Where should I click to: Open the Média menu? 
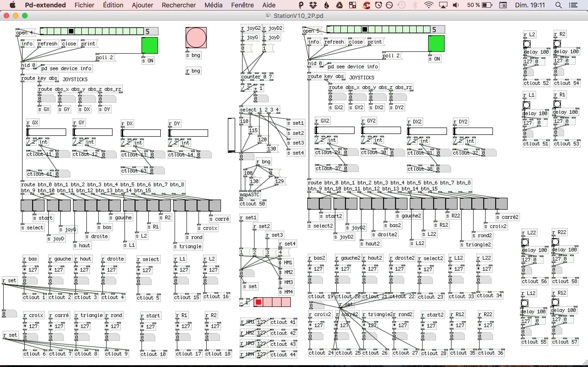tap(213, 5)
